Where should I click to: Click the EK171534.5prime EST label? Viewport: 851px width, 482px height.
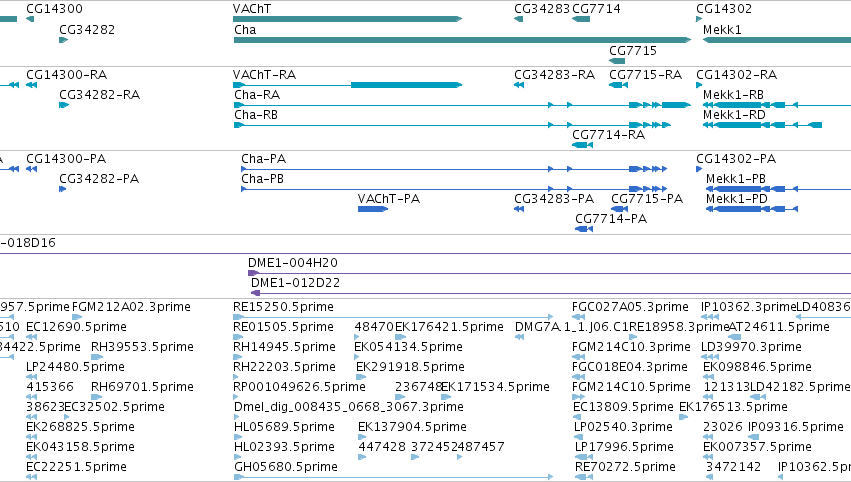496,388
